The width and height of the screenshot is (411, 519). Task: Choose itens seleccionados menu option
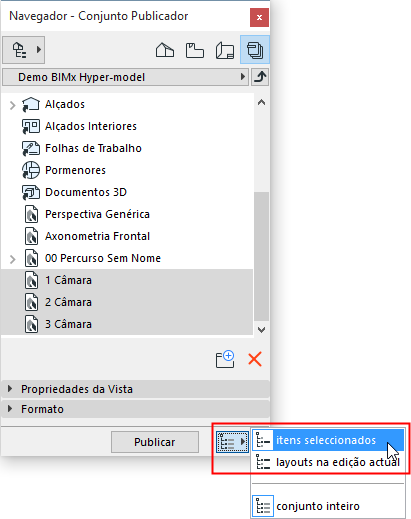pyautogui.click(x=328, y=440)
